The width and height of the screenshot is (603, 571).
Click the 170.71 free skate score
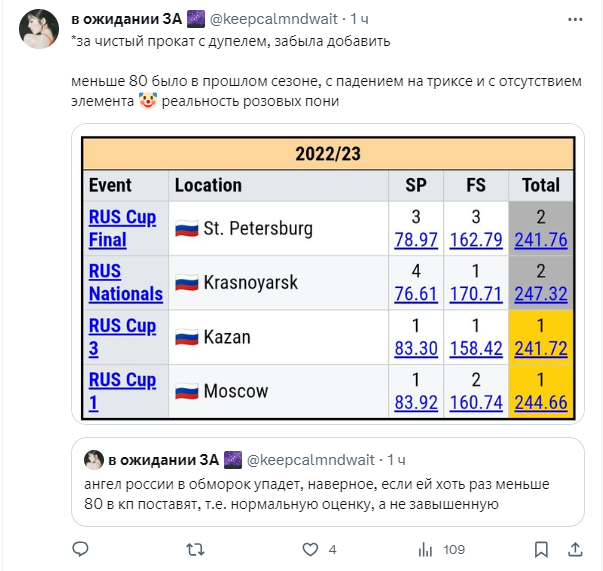[x=476, y=294]
